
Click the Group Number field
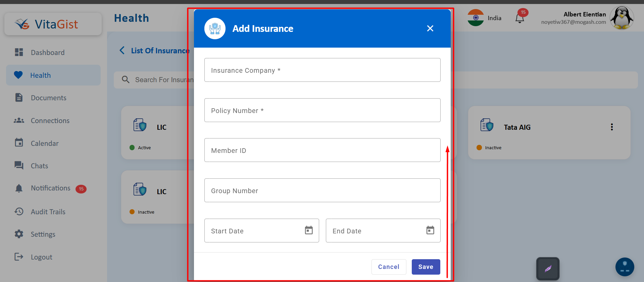(322, 190)
